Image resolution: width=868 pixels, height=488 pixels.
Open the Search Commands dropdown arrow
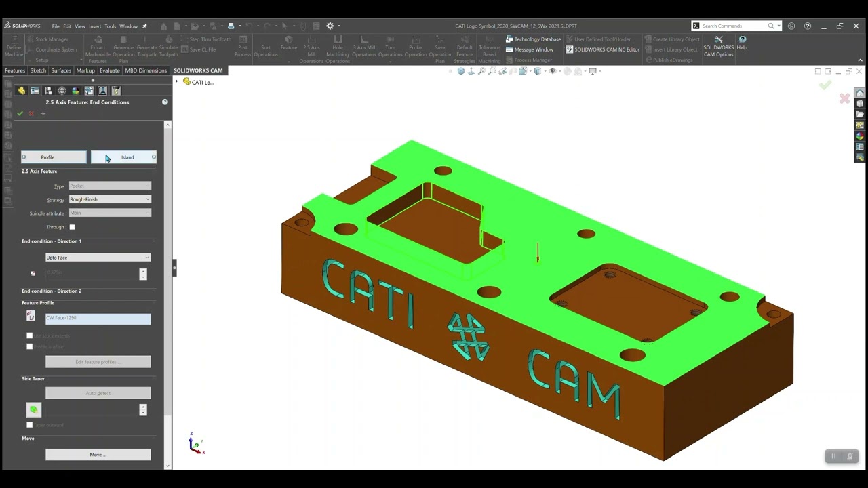tap(778, 26)
